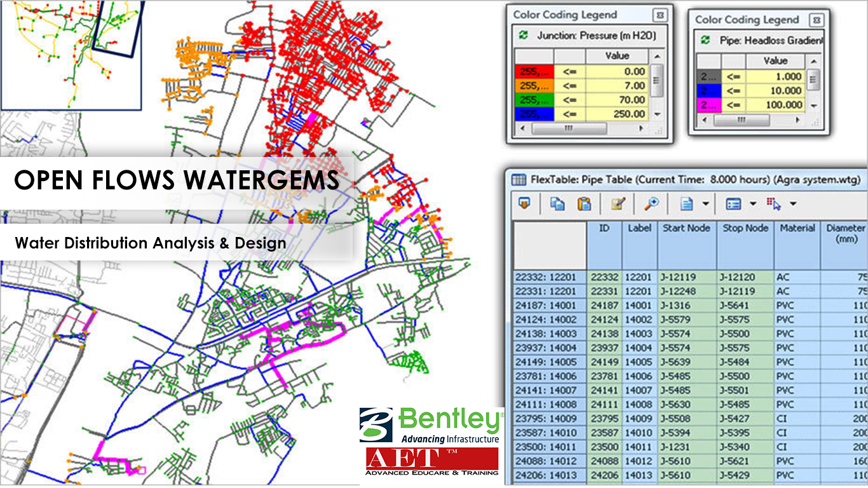Click the Zoom To magnifier icon
Image resolution: width=868 pixels, height=488 pixels.
tap(652, 204)
